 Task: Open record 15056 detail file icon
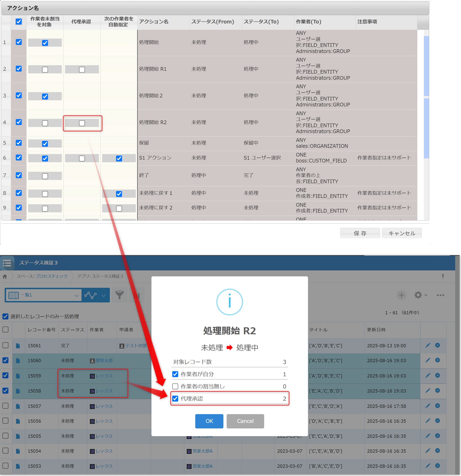pyautogui.click(x=18, y=421)
